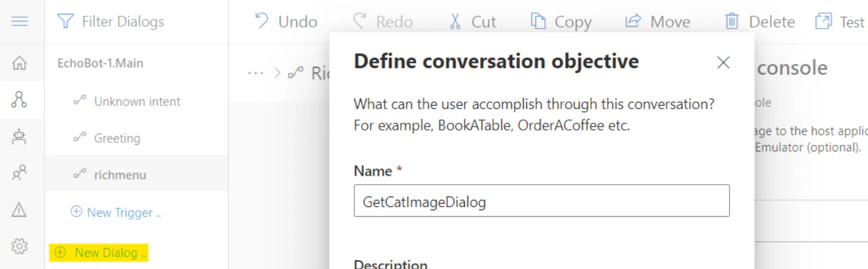Click the 'Define conversation objective' heading
Screen dimensions: 868x269
(x=496, y=62)
